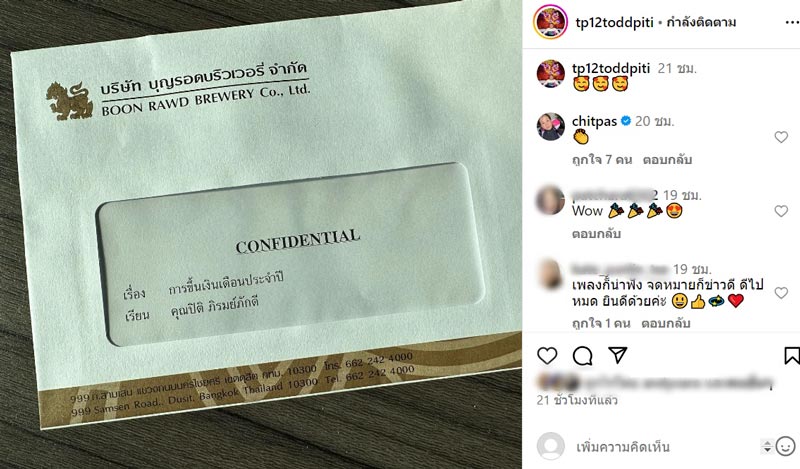The height and width of the screenshot is (469, 800).
Task: Open chitpas commenter profile picture
Action: point(551,126)
